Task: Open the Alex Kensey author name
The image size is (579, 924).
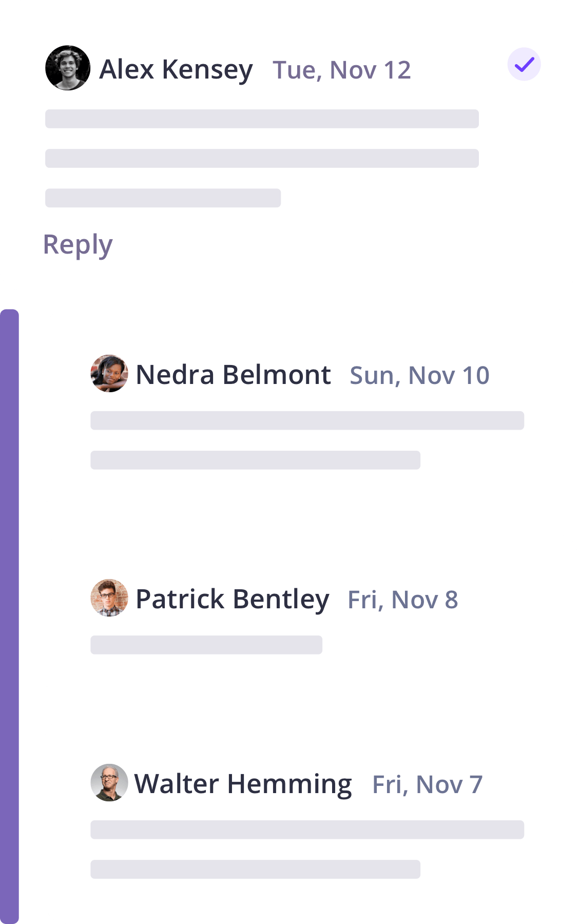Action: click(176, 69)
